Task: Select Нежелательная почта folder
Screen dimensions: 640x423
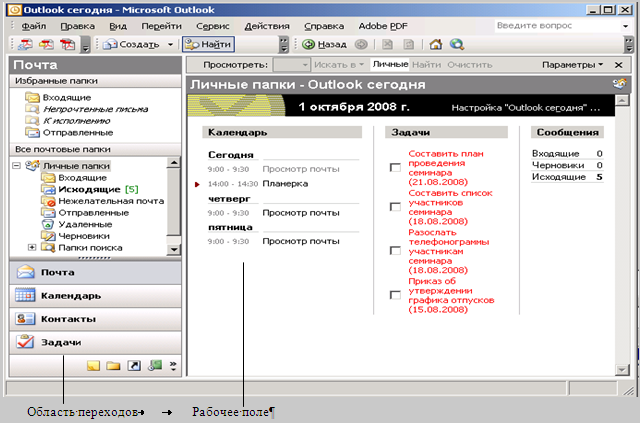Action: [x=111, y=201]
